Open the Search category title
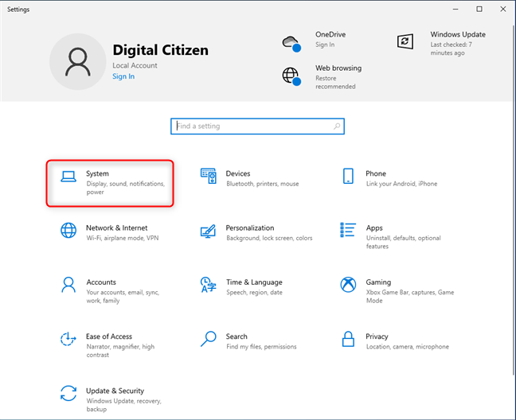The image size is (516, 420). [236, 336]
